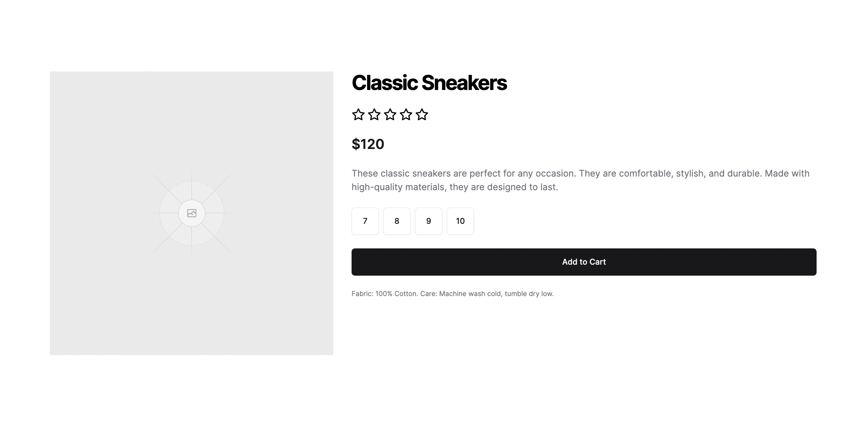
Task: Click the Classic Sneakers title
Action: coord(429,83)
